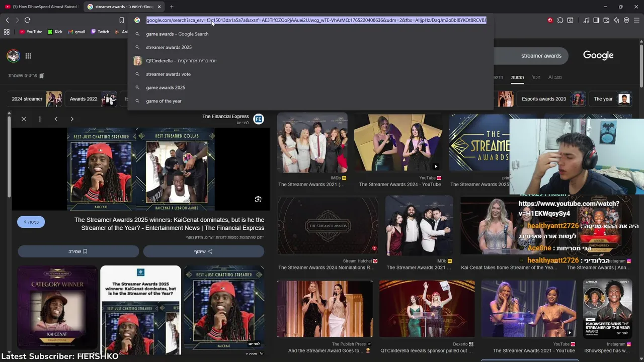
Task: Choose suggestion 'game of the year'
Action: pyautogui.click(x=310, y=101)
